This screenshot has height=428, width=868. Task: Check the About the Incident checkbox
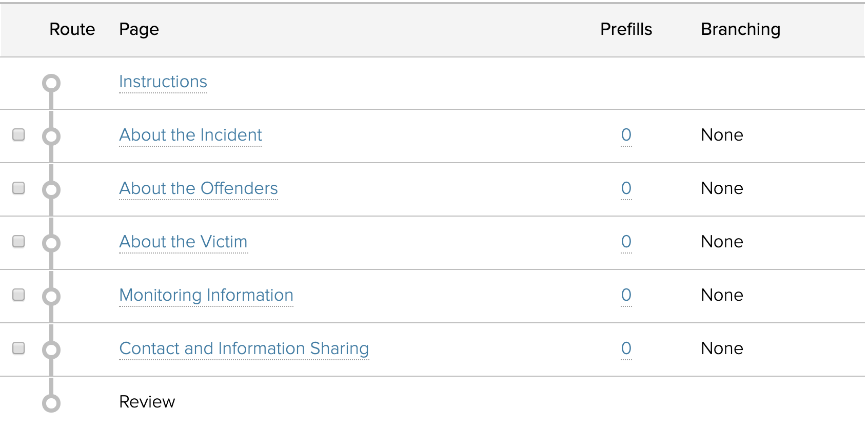[18, 134]
